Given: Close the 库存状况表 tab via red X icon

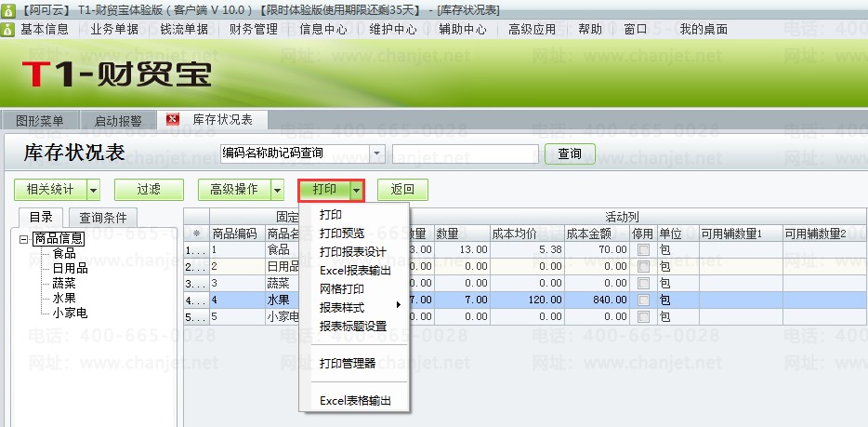Looking at the screenshot, I should [173, 119].
